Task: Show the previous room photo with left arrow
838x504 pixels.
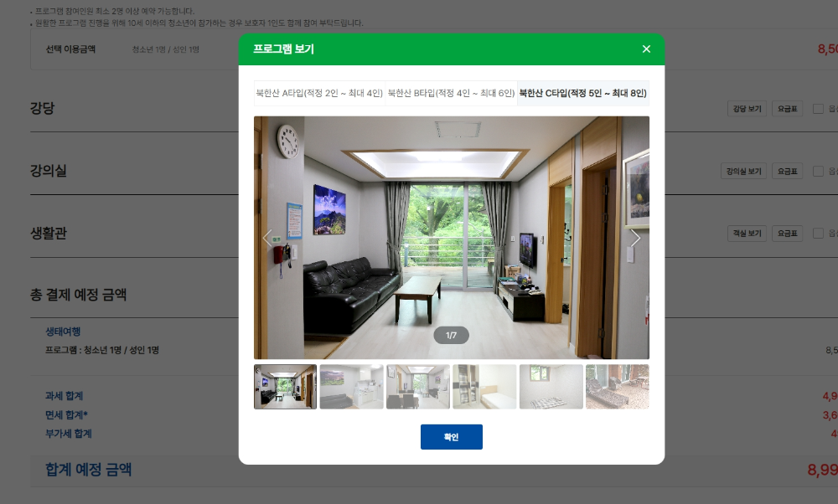Action: pyautogui.click(x=267, y=238)
